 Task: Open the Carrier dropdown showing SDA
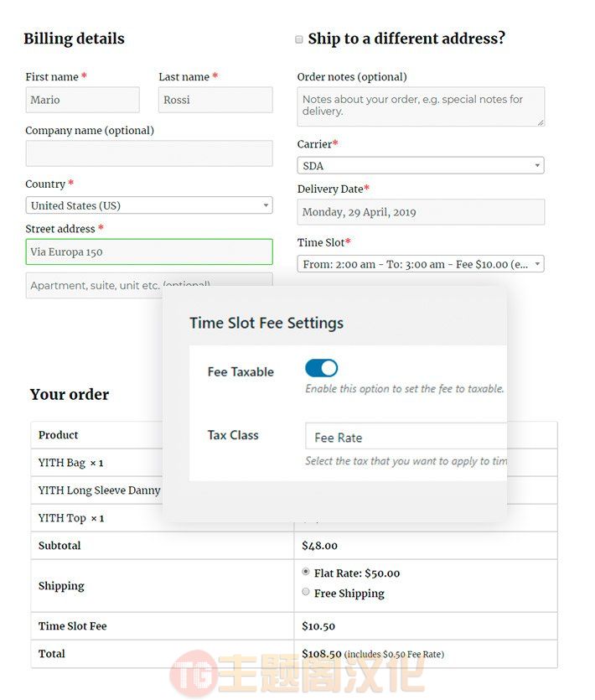click(421, 166)
